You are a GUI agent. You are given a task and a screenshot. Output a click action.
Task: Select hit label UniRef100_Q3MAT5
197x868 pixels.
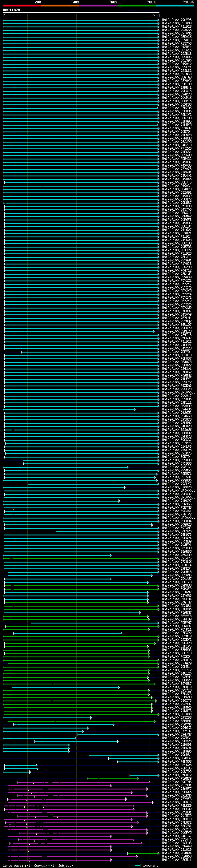point(176,660)
